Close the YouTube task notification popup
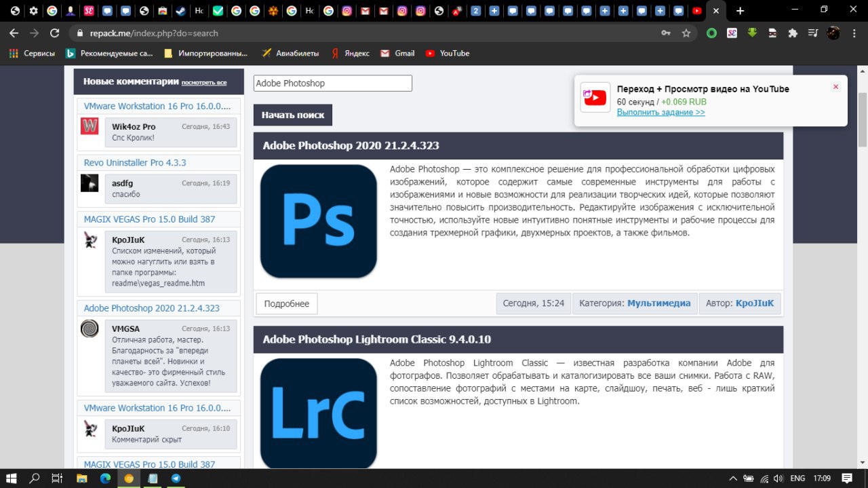Screen dimensions: 868x488 coord(835,87)
